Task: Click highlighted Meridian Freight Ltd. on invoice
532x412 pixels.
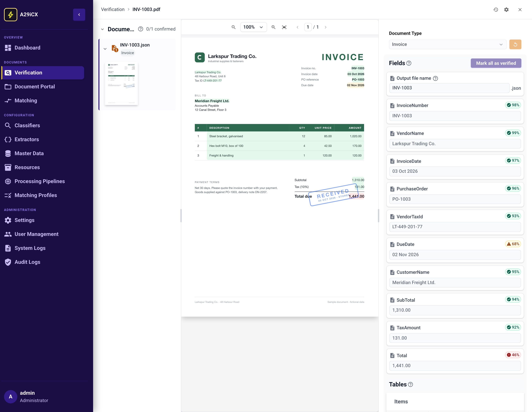Action: pyautogui.click(x=212, y=101)
